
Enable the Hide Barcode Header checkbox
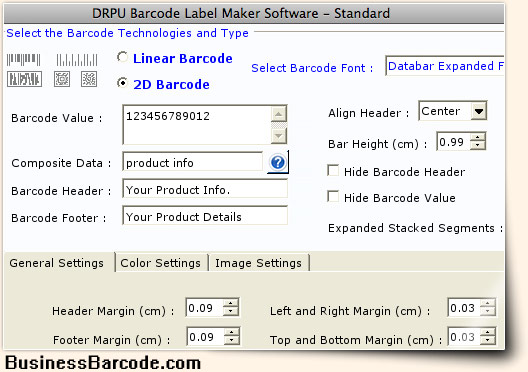point(333,170)
